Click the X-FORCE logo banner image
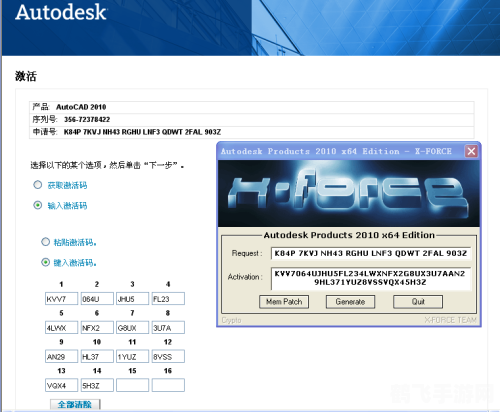500x412 pixels. [x=349, y=194]
